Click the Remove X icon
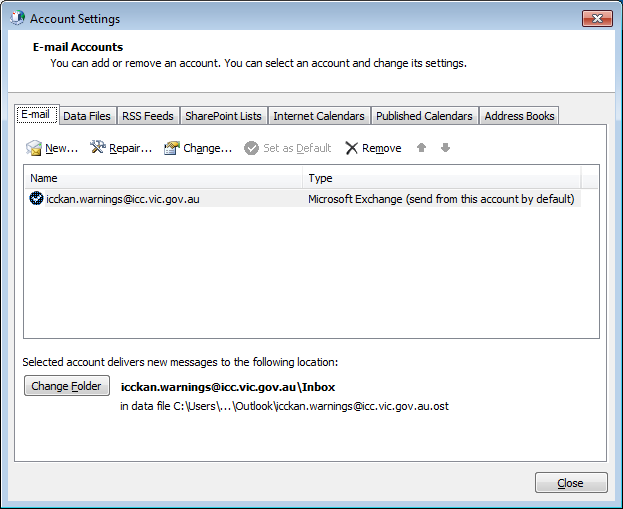 351,148
